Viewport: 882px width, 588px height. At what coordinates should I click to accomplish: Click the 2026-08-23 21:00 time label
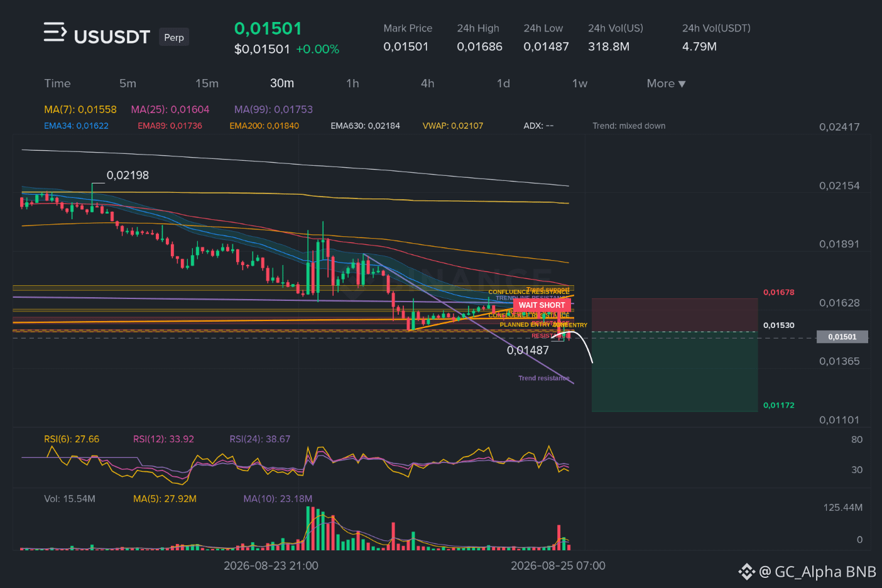pyautogui.click(x=271, y=566)
